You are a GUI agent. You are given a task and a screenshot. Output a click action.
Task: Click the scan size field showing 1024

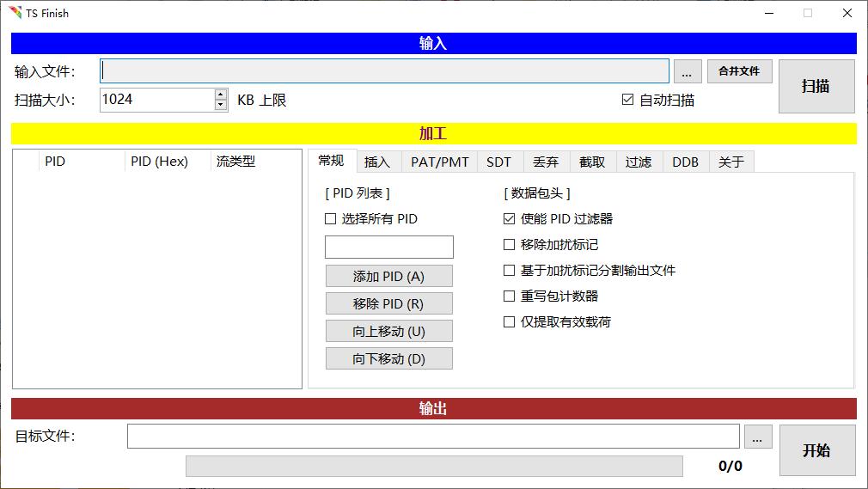click(x=157, y=100)
